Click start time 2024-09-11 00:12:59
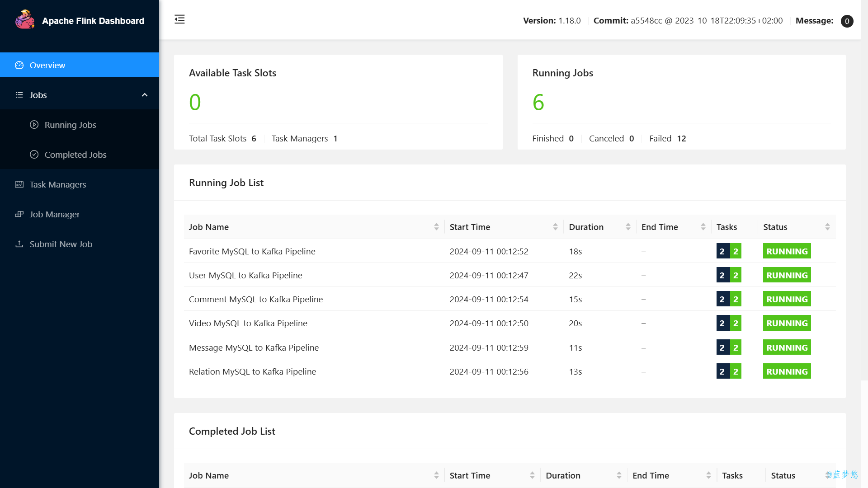 pos(489,347)
